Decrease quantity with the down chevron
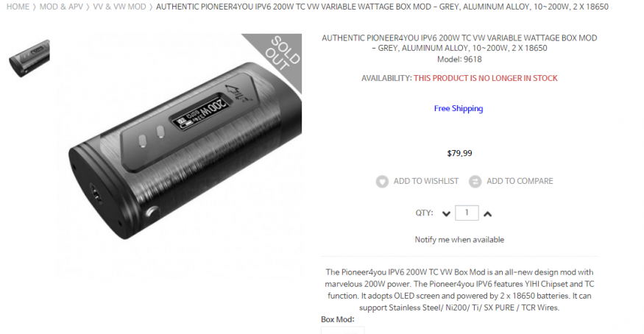The image size is (644, 334). pos(447,214)
